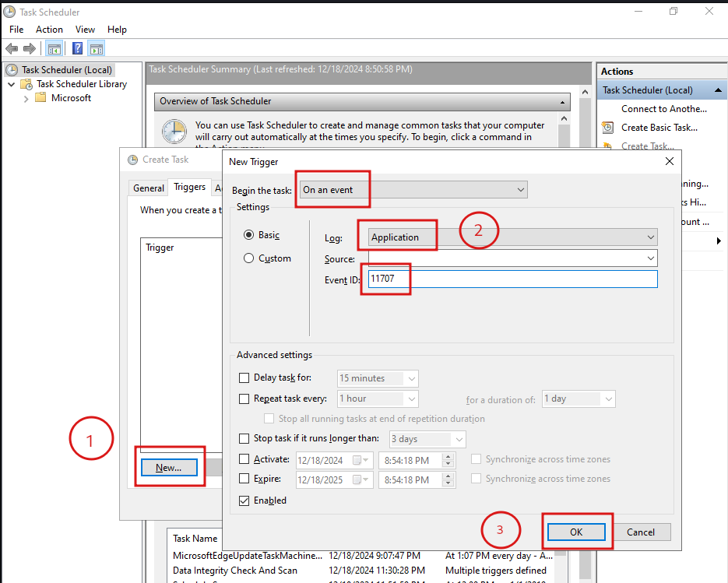Click OK in New Trigger dialog
This screenshot has height=583, width=728.
tap(576, 532)
